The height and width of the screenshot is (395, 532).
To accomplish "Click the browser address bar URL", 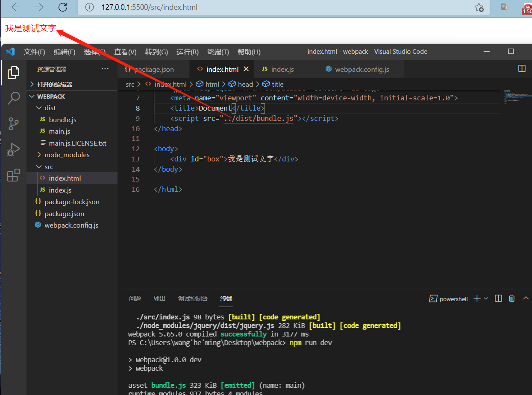I will (x=150, y=7).
